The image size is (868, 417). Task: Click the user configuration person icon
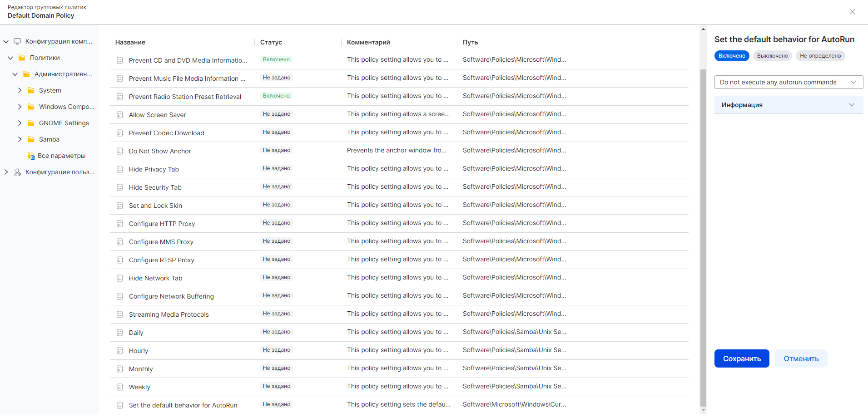pyautogui.click(x=17, y=172)
